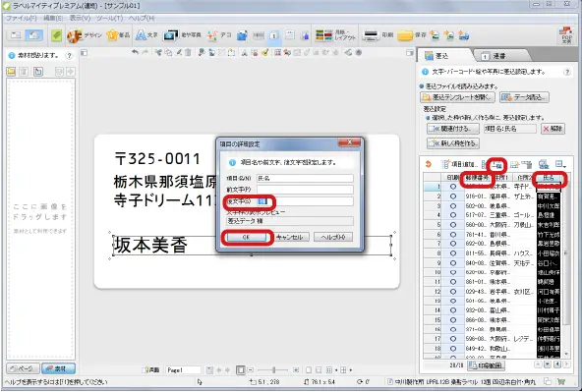This screenshot has height=392, width=582.
Task: Click the first folder icon in 素材 panel
Action: (x=11, y=71)
